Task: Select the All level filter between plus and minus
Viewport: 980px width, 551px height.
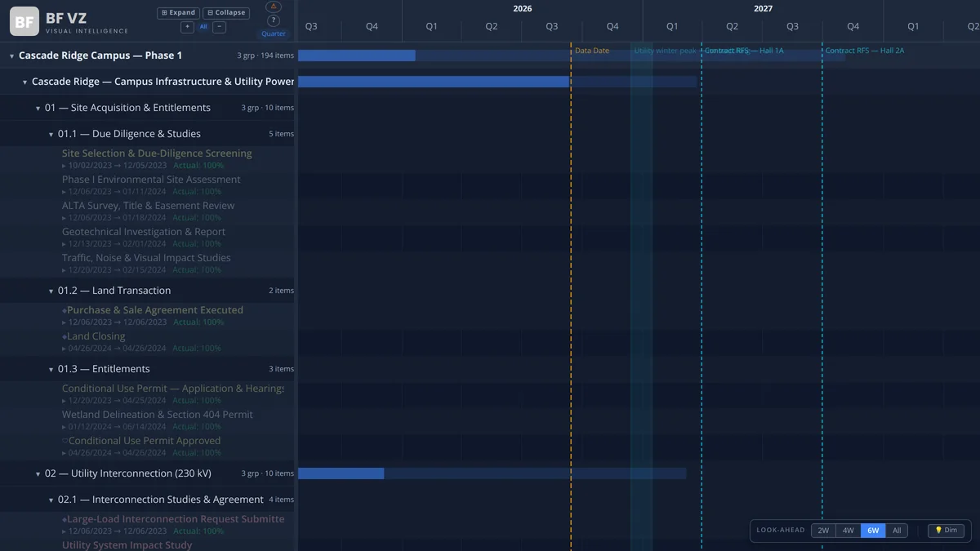Action: tap(203, 27)
